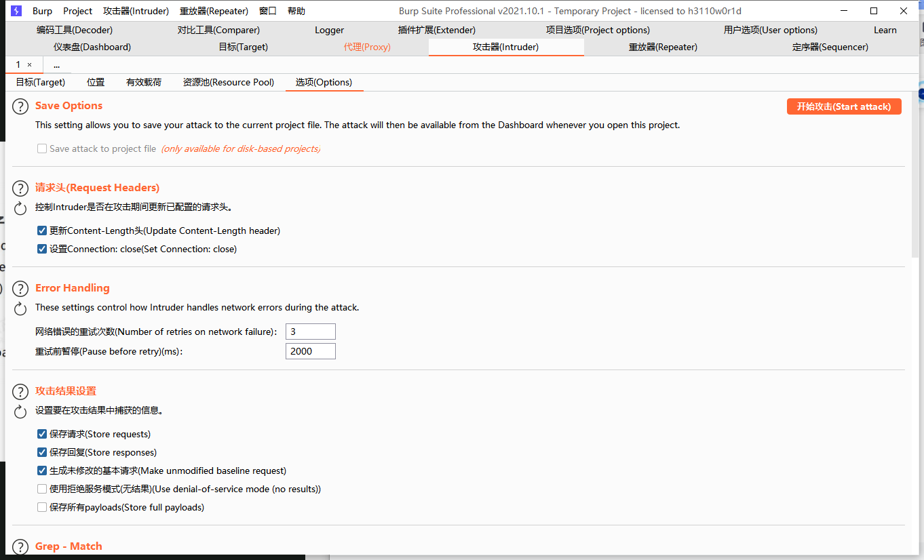Image resolution: width=924 pixels, height=560 pixels.
Task: Click the help icon beside 攻击结果设置
Action: point(20,391)
